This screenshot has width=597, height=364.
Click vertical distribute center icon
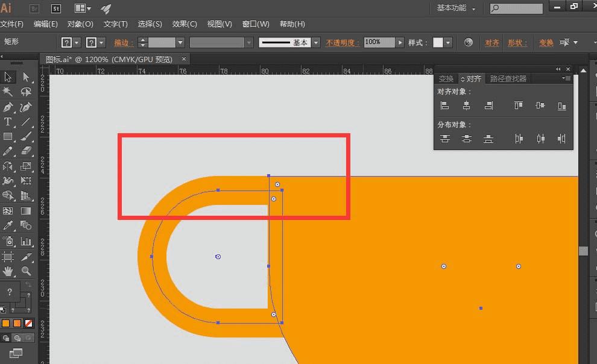(466, 139)
